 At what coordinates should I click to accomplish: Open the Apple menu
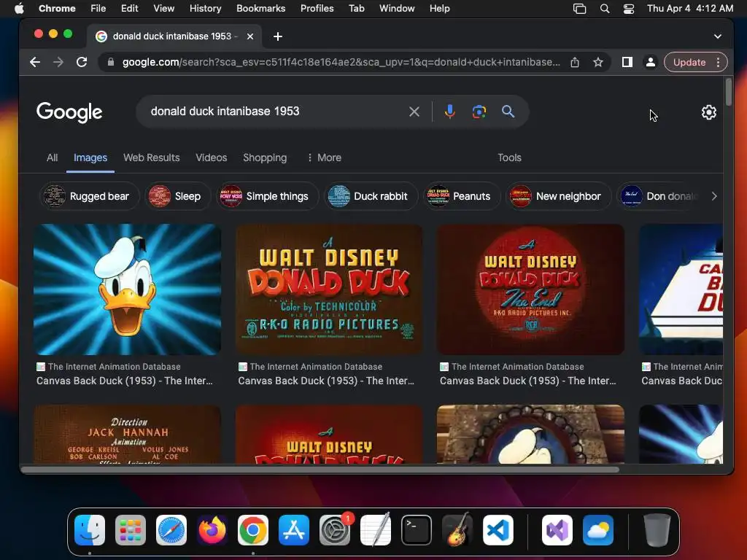coord(19,8)
